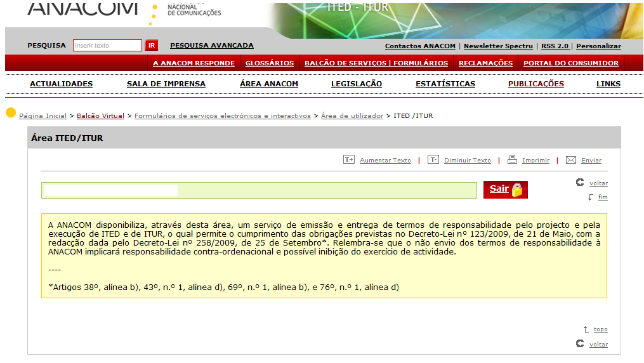This screenshot has width=644, height=363.
Task: Focus the search field 'inserir texto'
Action: [107, 46]
